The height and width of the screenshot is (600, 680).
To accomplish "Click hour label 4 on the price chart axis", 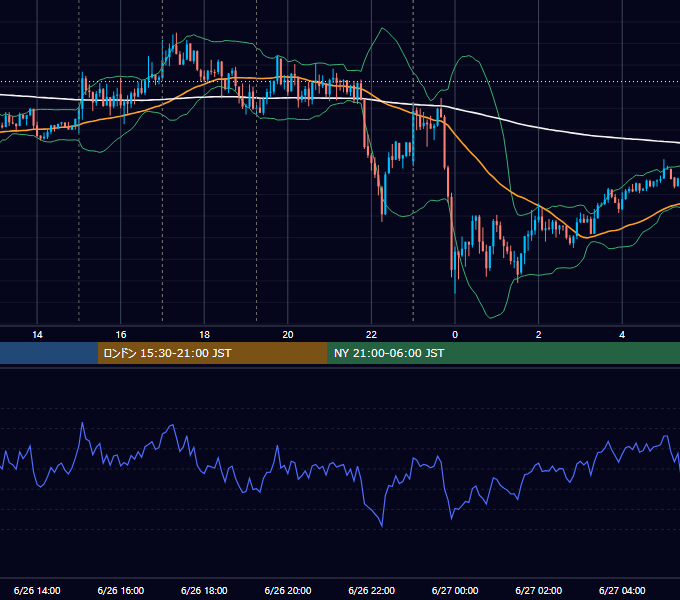I will click(x=622, y=335).
